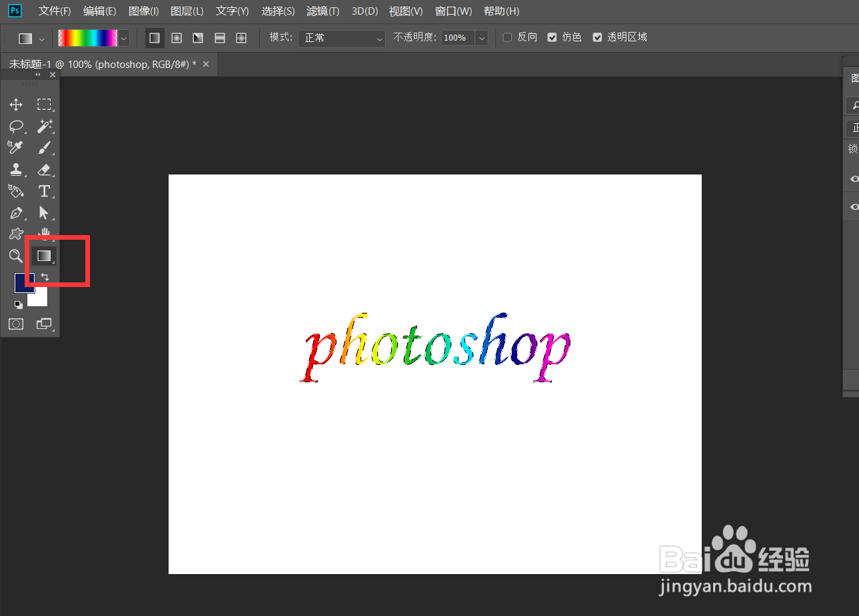The width and height of the screenshot is (859, 616).
Task: Open the 帮助(H) menu
Action: [501, 11]
